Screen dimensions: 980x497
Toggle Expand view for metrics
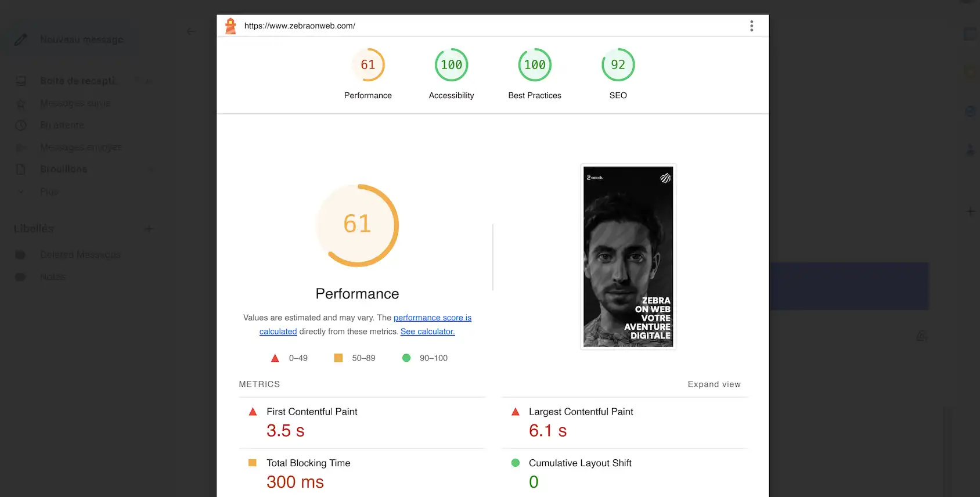tap(714, 384)
